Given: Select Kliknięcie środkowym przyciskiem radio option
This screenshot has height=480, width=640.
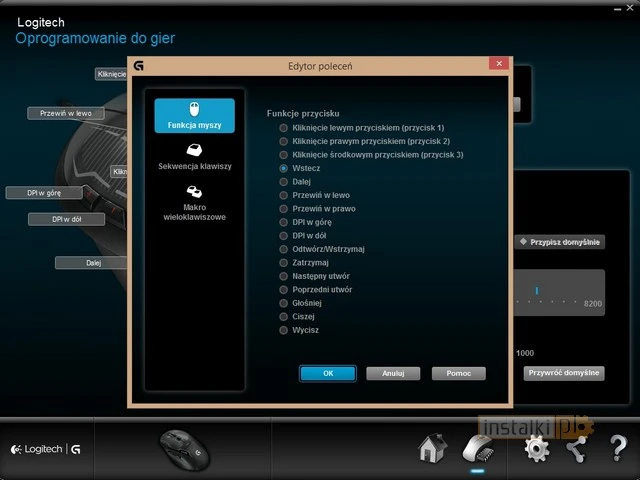Looking at the screenshot, I should (x=283, y=155).
